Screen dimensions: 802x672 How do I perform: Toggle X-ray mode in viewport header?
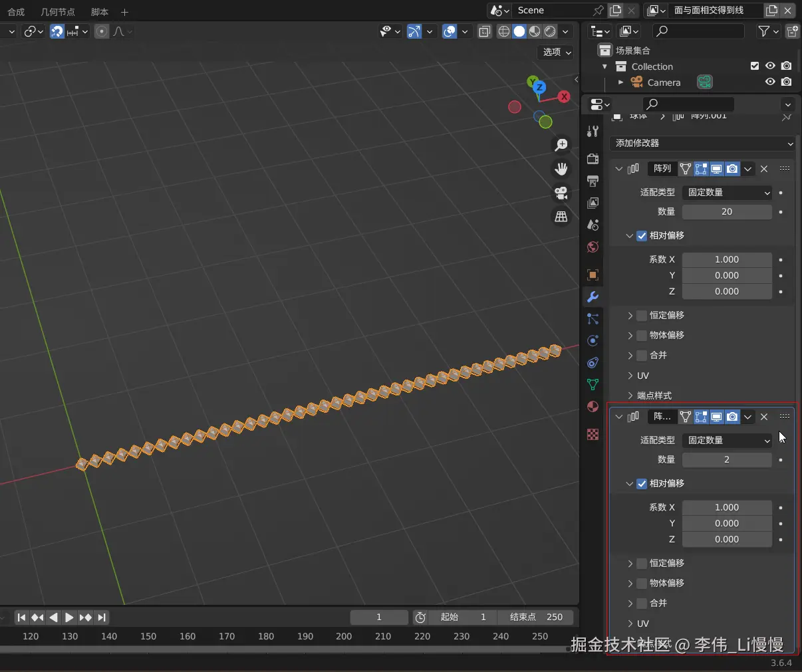(x=485, y=31)
